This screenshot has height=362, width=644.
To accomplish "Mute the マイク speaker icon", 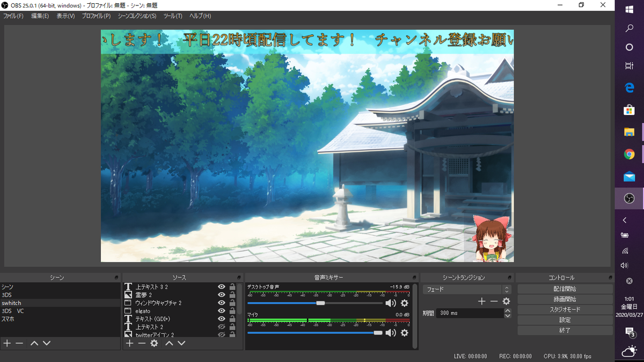I will coord(391,333).
